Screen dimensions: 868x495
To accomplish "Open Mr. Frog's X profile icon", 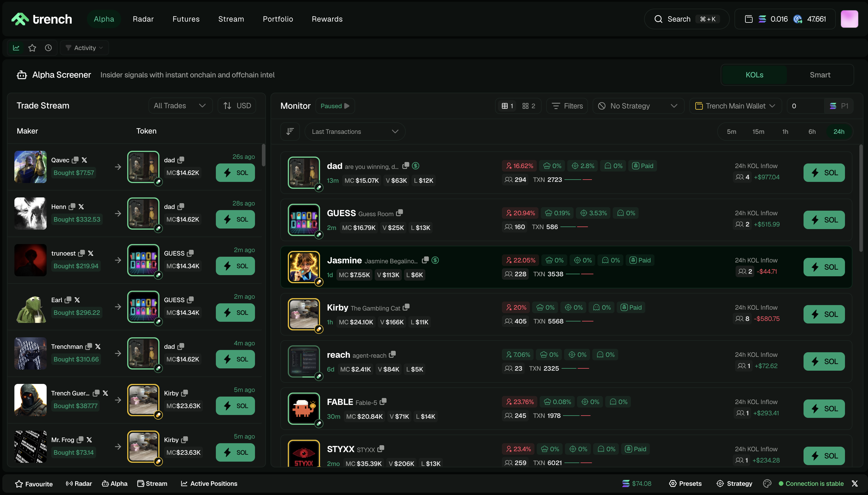I will tap(89, 439).
